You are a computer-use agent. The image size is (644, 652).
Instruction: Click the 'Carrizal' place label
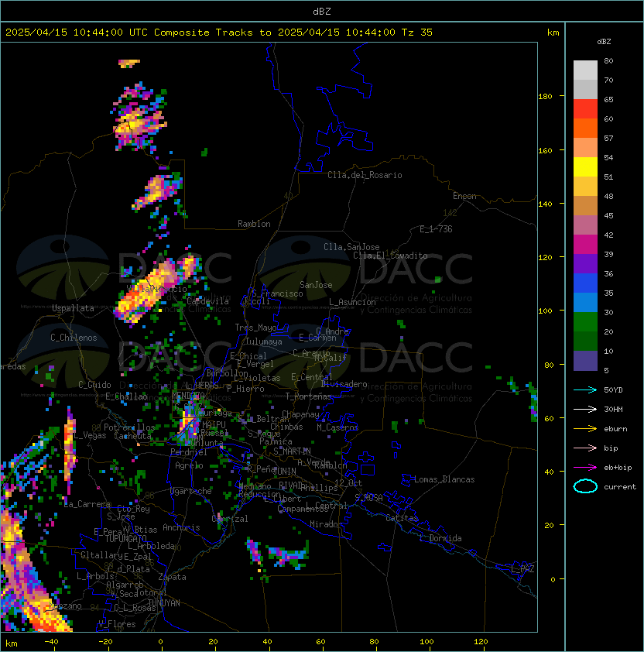point(230,519)
